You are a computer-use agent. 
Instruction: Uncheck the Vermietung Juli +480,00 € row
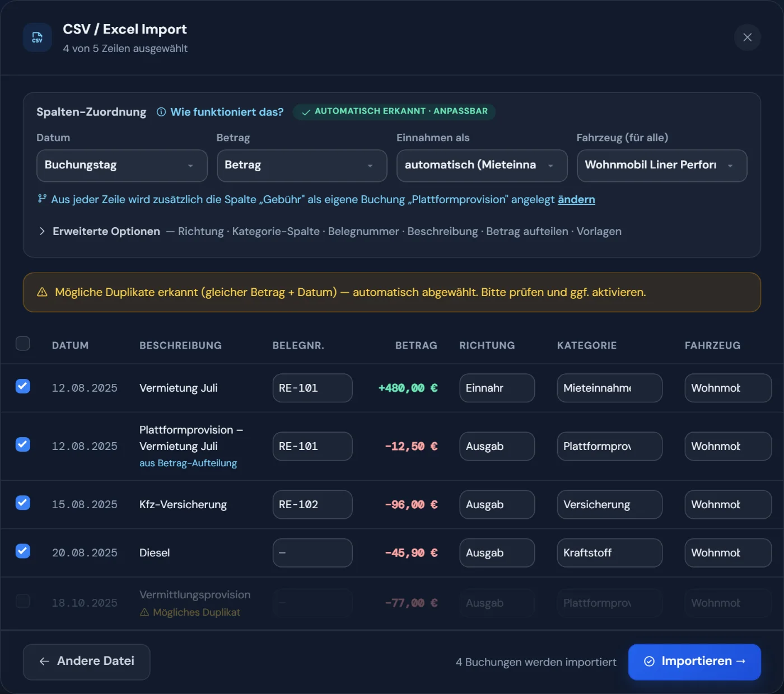[23, 386]
